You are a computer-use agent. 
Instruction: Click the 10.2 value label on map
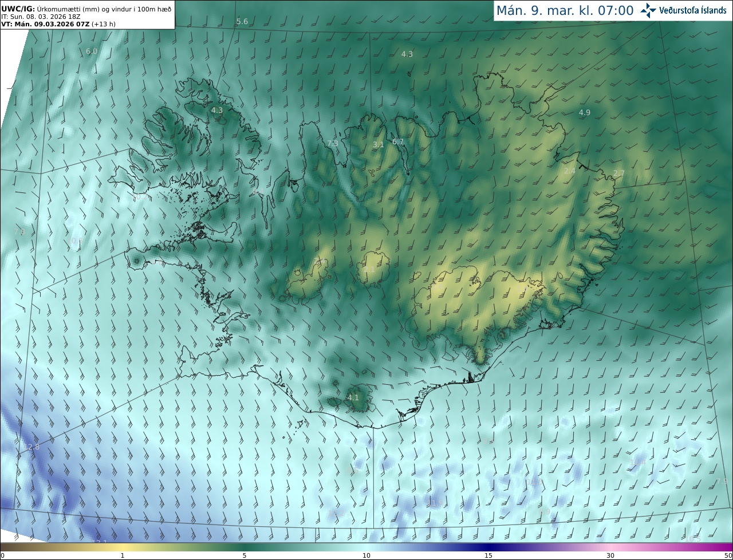click(140, 197)
